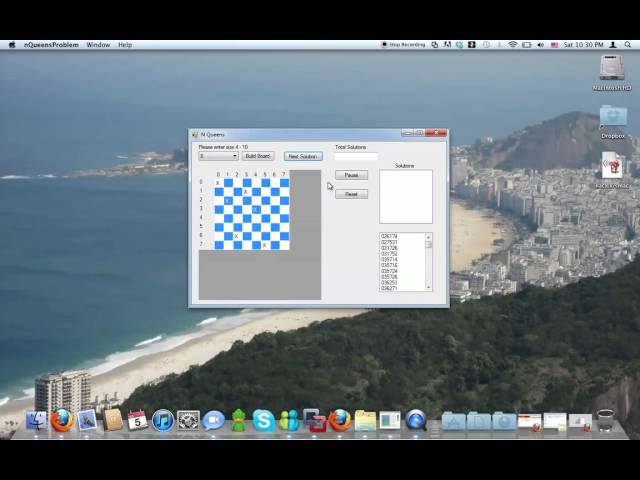This screenshot has width=640, height=480.
Task: Open the nQueensProblem application menu
Action: 51,45
